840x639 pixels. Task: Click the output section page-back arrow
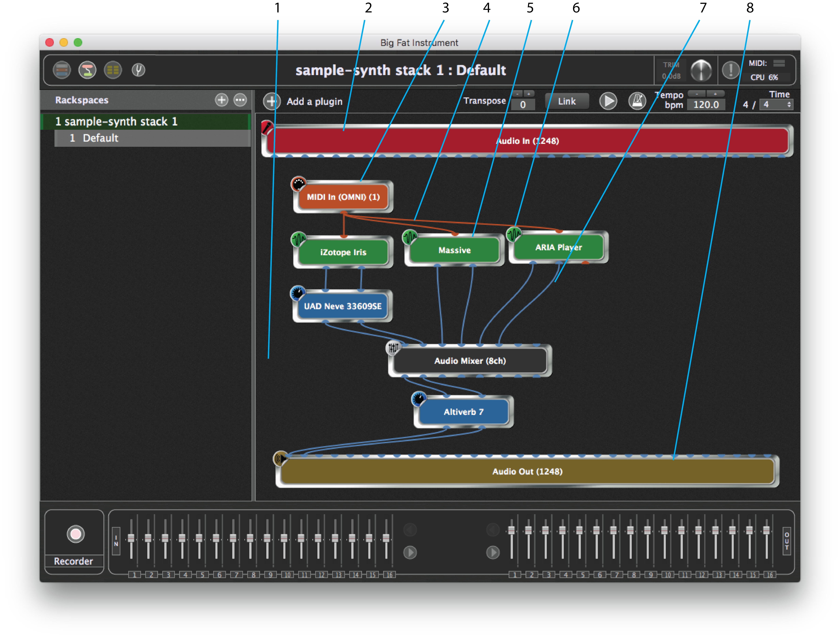coord(493,530)
